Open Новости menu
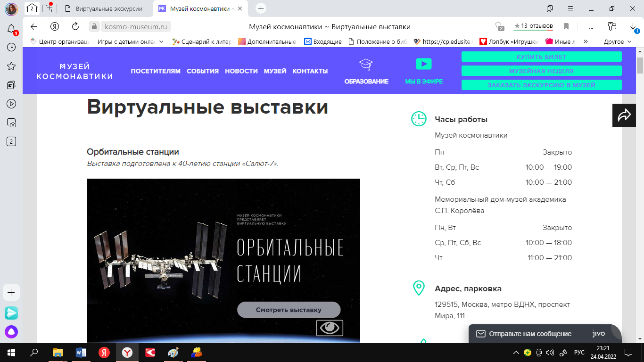Screen dimensions: 644x362 point(241,71)
